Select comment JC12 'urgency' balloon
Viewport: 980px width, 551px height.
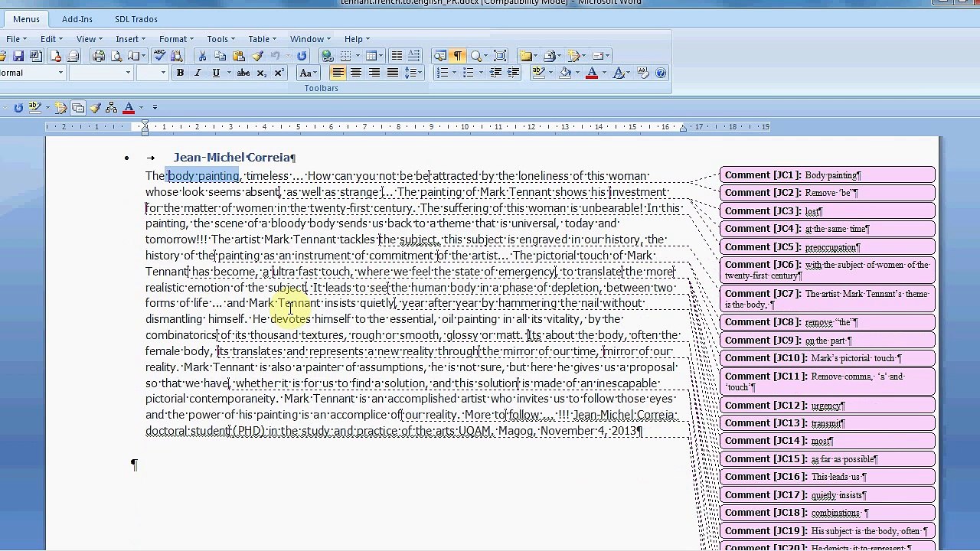[827, 406]
